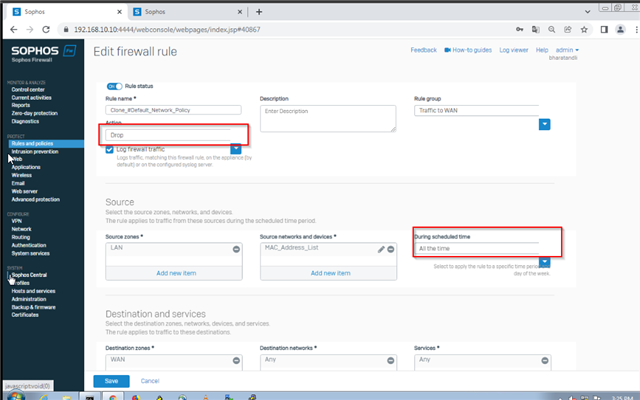The image size is (640, 400).
Task: Uncheck the Log firewall traffic checkbox
Action: pos(109,149)
